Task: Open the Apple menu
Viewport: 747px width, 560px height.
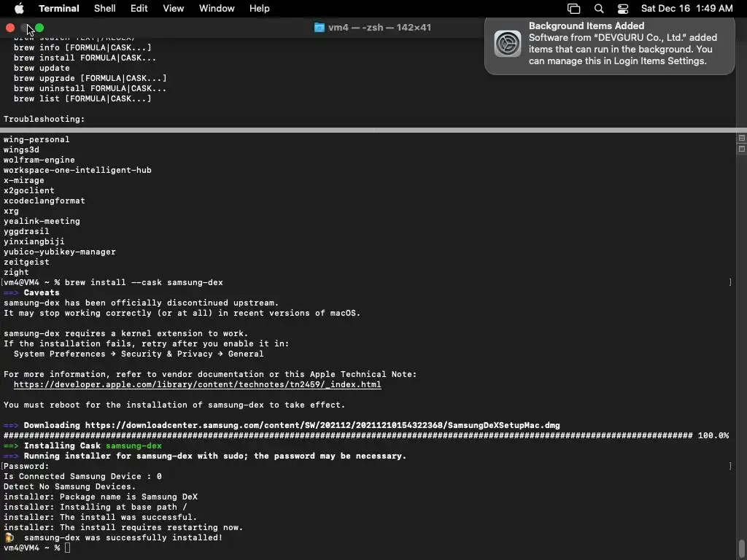Action: pos(19,8)
